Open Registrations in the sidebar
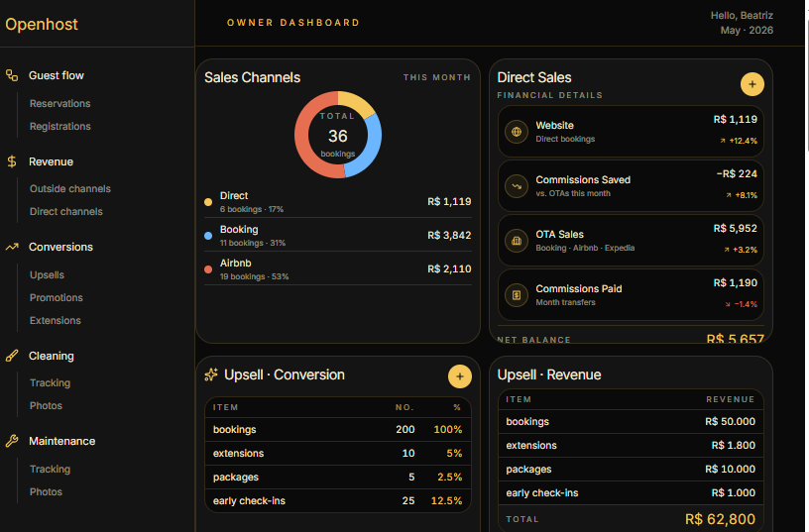 [x=59, y=126]
